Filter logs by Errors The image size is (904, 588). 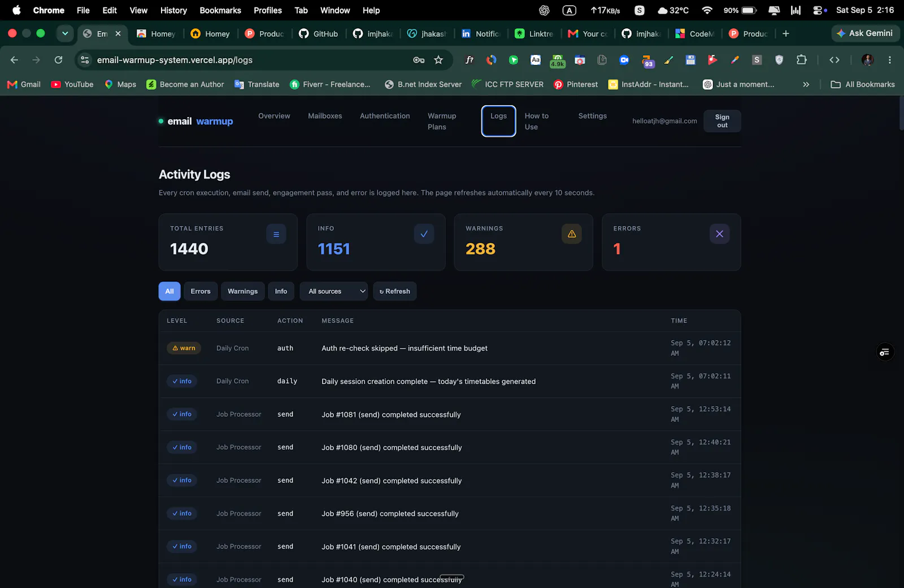[x=201, y=291]
